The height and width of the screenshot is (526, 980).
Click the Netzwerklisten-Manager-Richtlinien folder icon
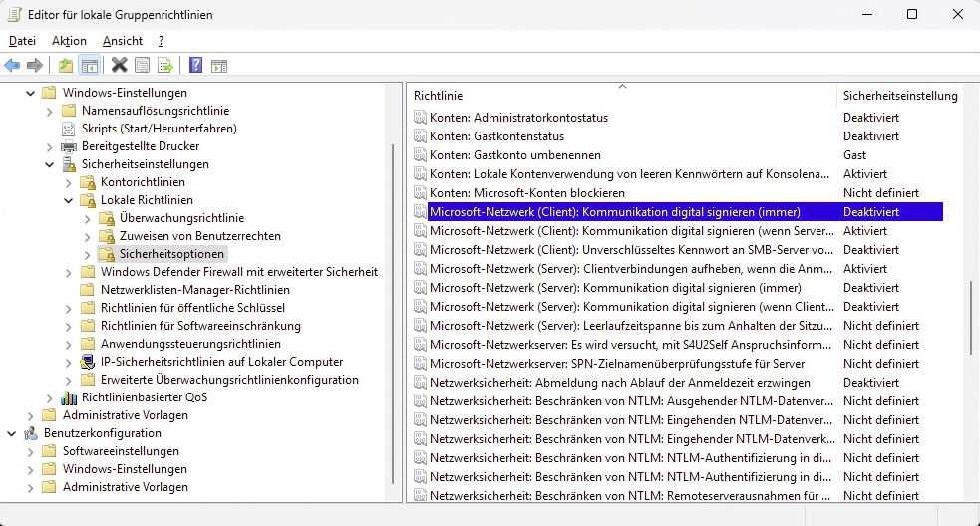88,290
